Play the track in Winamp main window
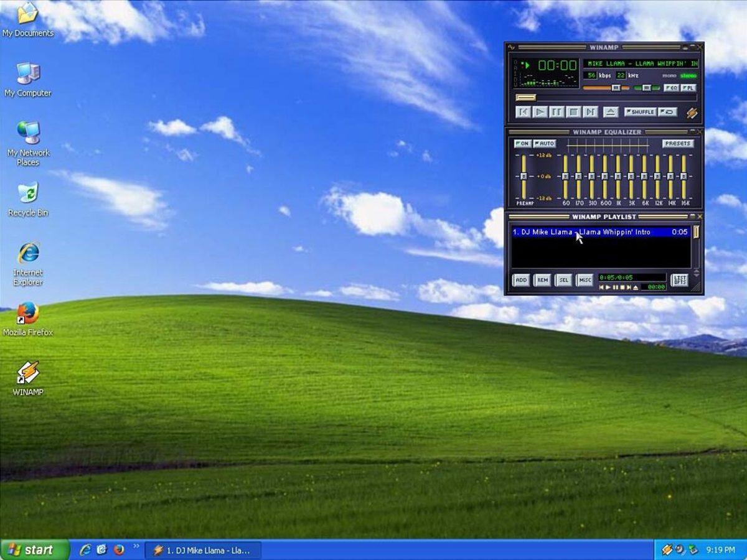 [540, 112]
